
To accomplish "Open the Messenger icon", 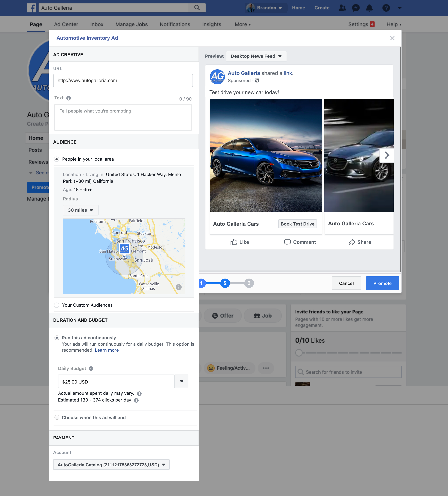I will pyautogui.click(x=355, y=8).
